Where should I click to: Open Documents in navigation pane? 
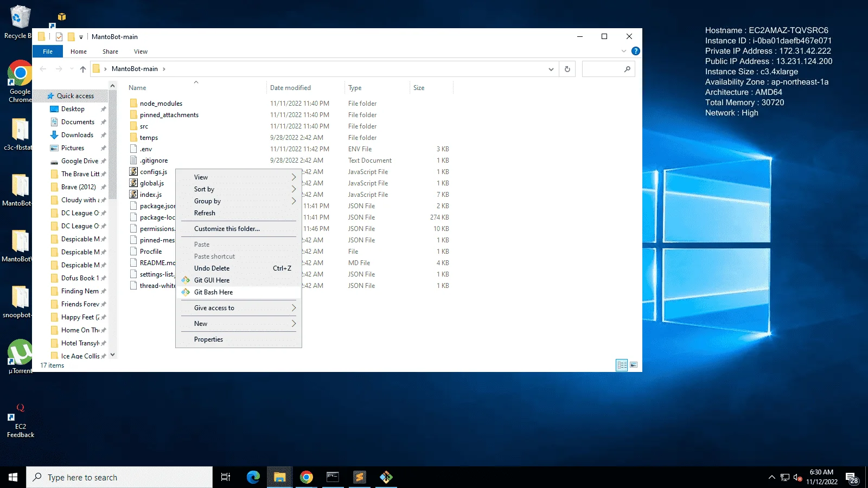click(78, 122)
